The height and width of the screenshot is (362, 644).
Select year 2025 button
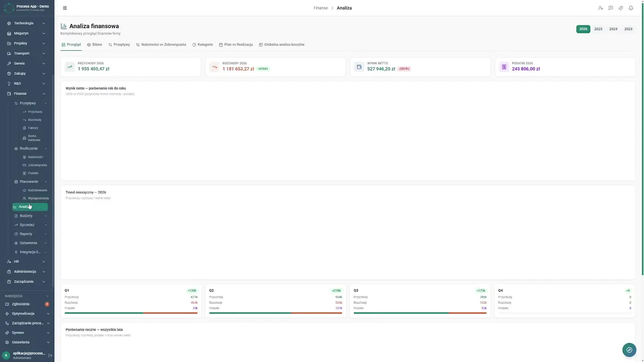click(598, 29)
